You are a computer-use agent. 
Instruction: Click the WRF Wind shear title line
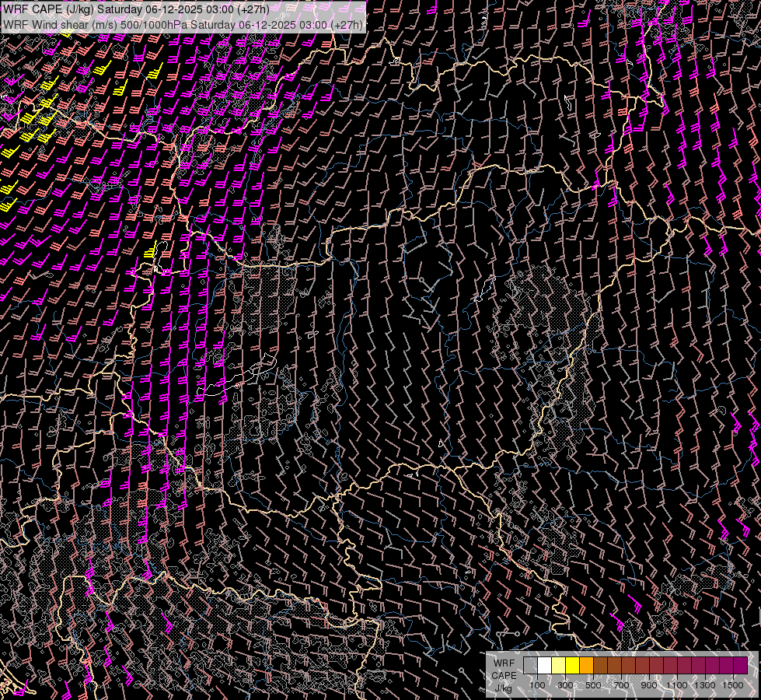point(183,24)
